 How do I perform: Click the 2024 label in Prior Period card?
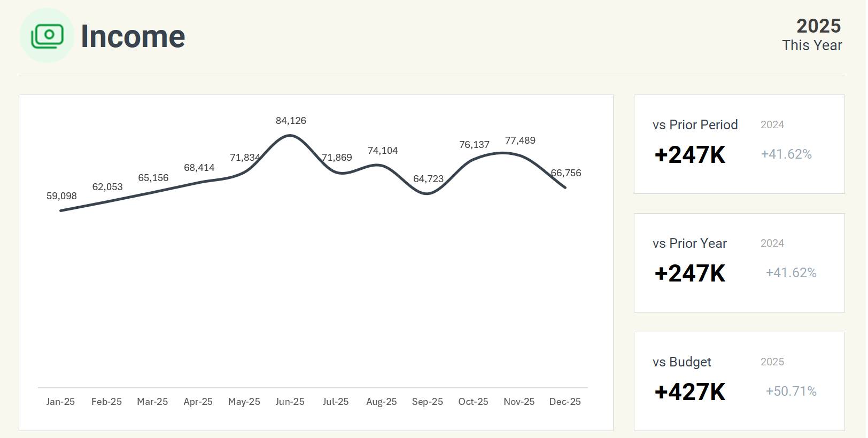point(772,124)
